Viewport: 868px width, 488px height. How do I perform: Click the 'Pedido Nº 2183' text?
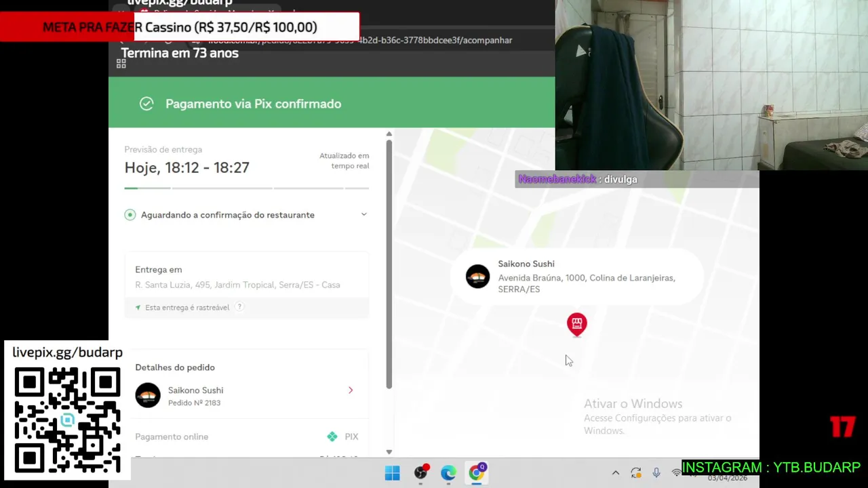[x=194, y=403]
